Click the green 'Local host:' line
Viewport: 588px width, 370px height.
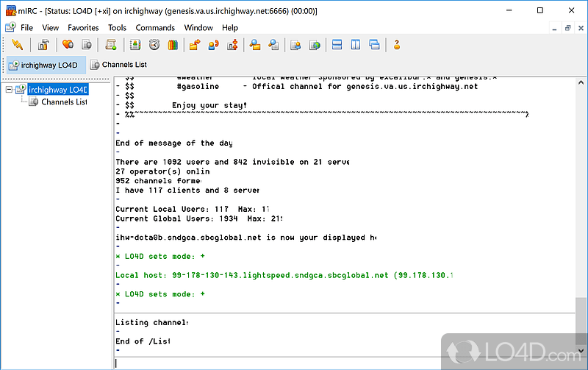pos(284,275)
